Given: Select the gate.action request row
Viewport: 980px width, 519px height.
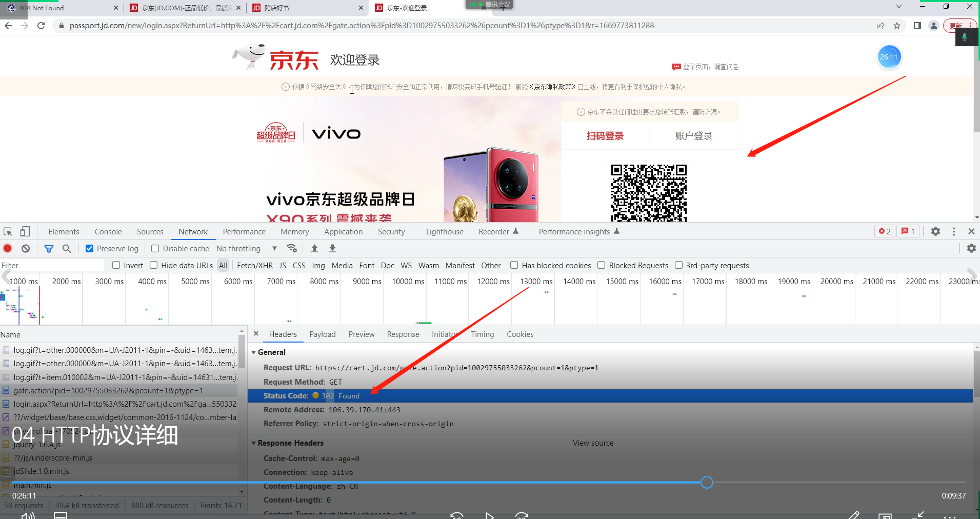Looking at the screenshot, I should point(119,391).
